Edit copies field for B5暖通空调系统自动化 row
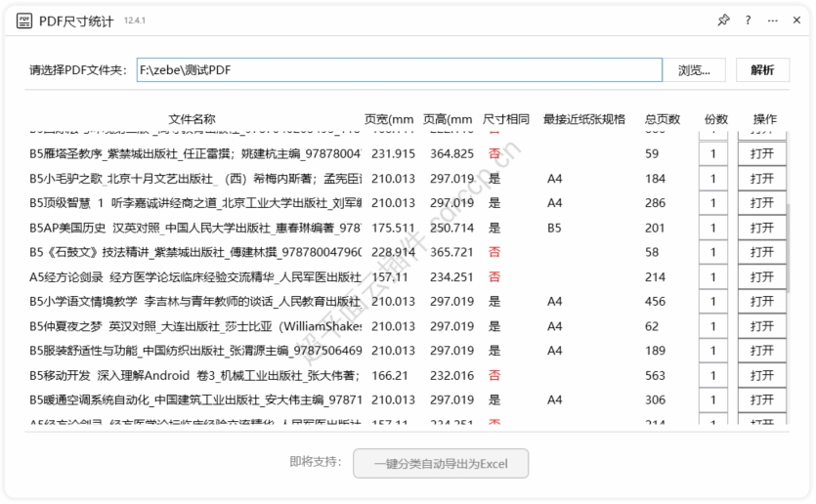The image size is (816, 504). point(713,399)
